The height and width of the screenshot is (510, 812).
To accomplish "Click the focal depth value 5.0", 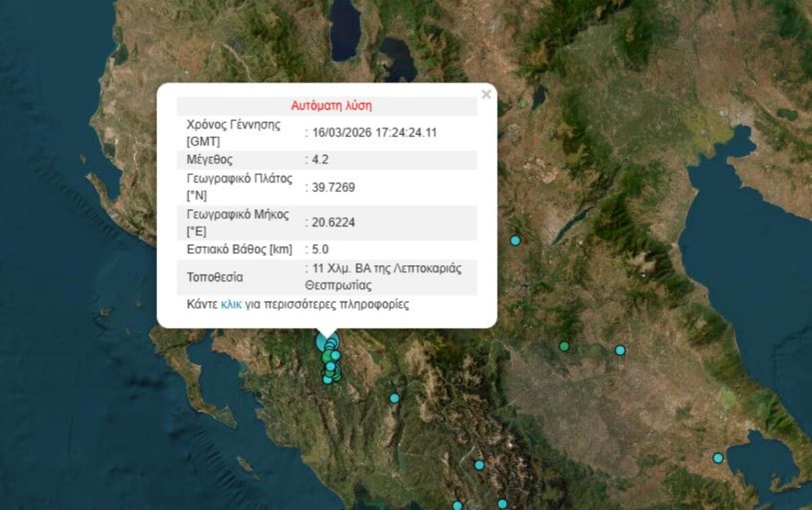I will [320, 250].
